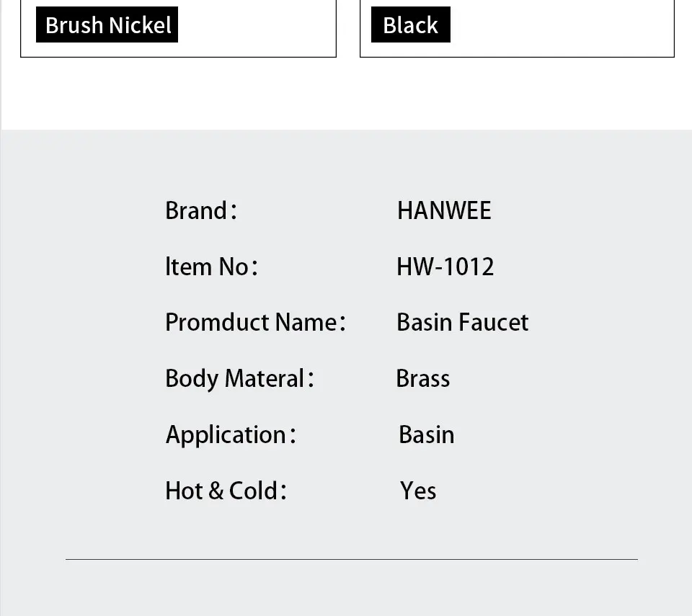Click the white gap above the gray panel
The image size is (692, 616).
(346, 94)
